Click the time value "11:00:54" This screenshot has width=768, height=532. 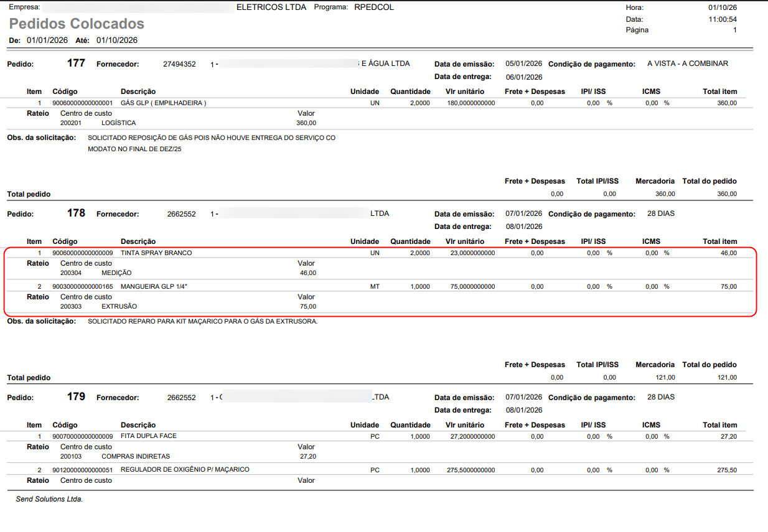723,19
